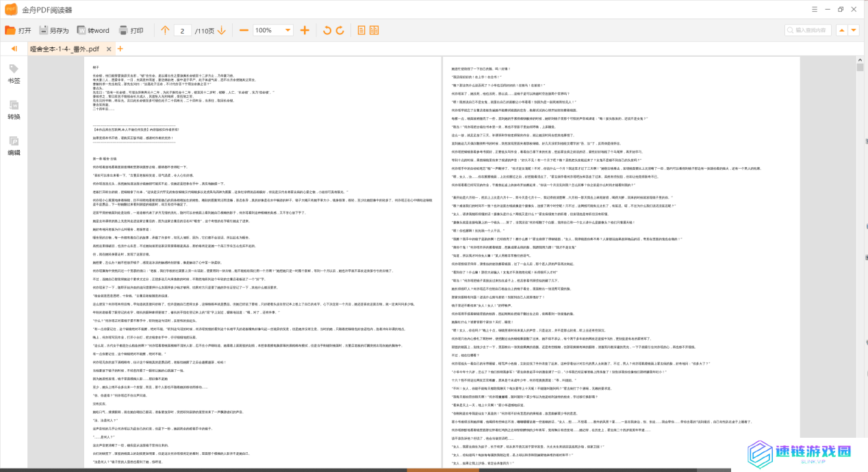Minimize the 金舟PDF阅读器 window

tap(828, 8)
